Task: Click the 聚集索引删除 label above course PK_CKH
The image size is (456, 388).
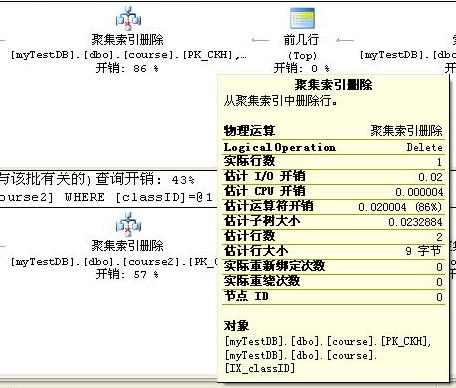Action: 128,40
